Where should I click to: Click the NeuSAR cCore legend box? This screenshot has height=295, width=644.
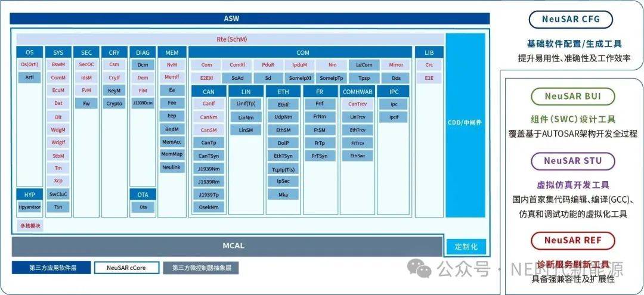click(x=126, y=268)
